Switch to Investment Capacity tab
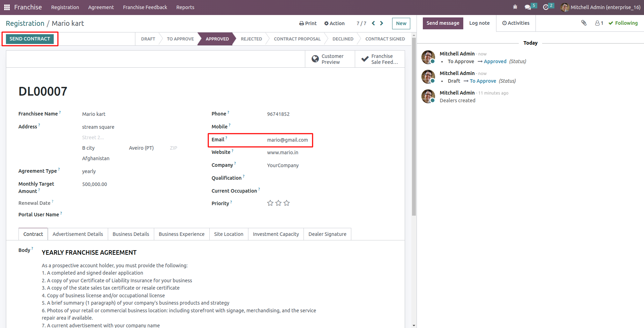Image resolution: width=644 pixels, height=328 pixels. [x=276, y=234]
